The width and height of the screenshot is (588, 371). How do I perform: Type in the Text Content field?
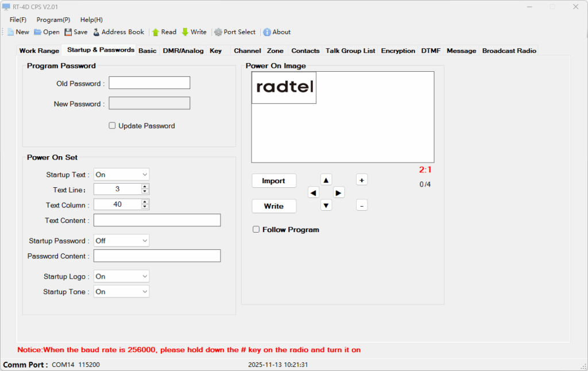(x=157, y=220)
